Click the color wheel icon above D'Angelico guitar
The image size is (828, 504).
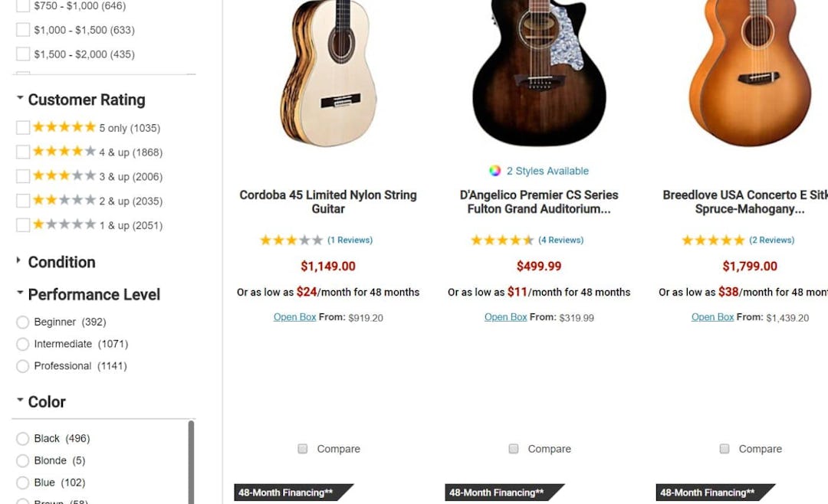(493, 171)
